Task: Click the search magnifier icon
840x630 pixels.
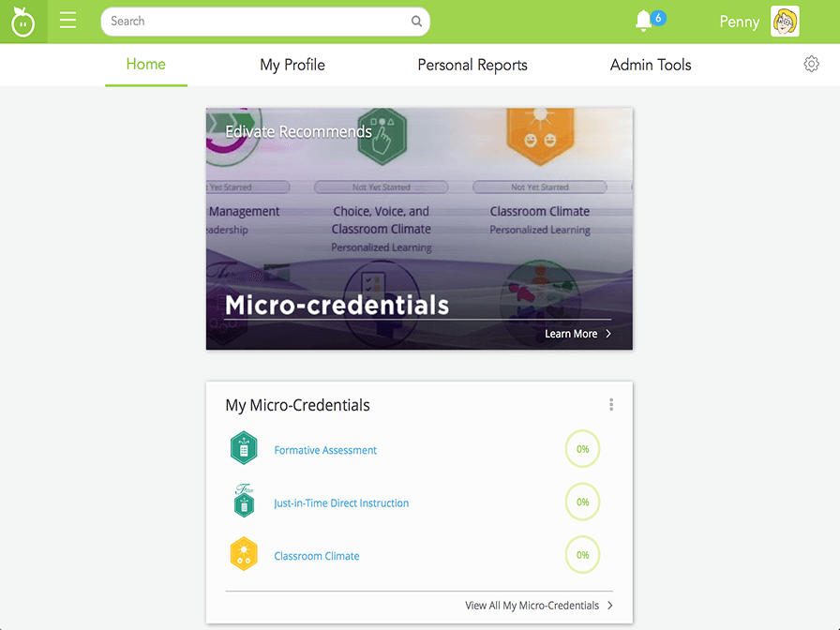Action: click(416, 22)
